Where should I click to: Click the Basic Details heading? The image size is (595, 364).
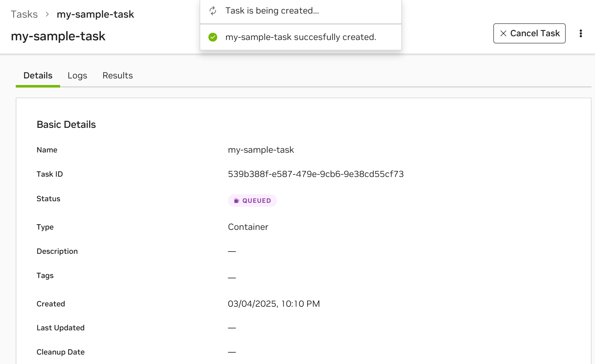[x=66, y=125]
